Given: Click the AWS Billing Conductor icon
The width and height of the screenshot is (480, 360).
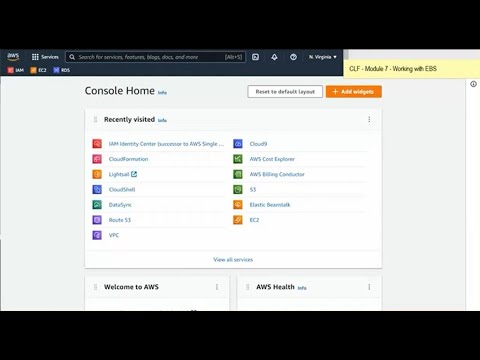Looking at the screenshot, I should [x=238, y=174].
